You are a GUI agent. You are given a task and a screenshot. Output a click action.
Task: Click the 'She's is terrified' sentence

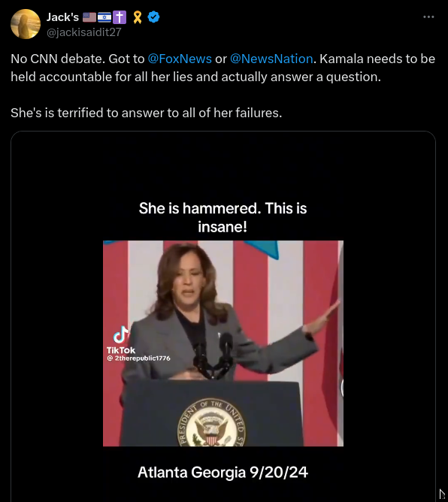click(147, 113)
